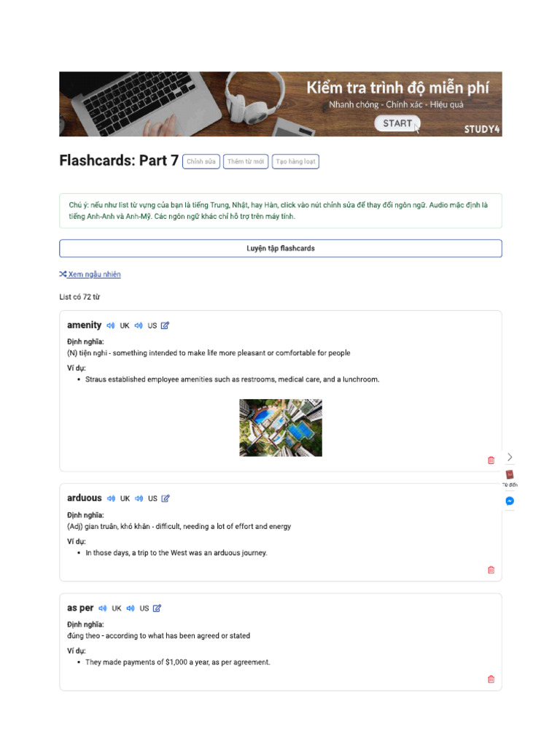Click Thêm từ mới button
This screenshot has width=560, height=747.
tap(246, 161)
